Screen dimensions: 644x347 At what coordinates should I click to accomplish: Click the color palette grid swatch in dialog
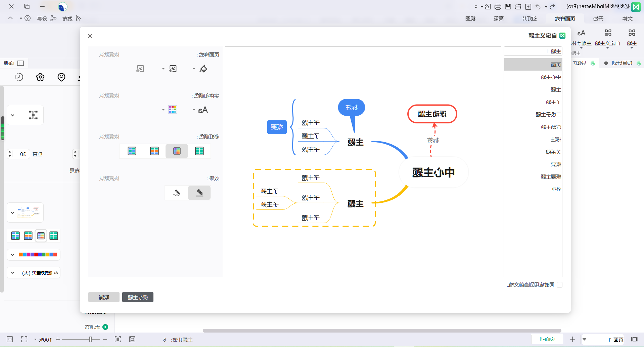point(173,110)
